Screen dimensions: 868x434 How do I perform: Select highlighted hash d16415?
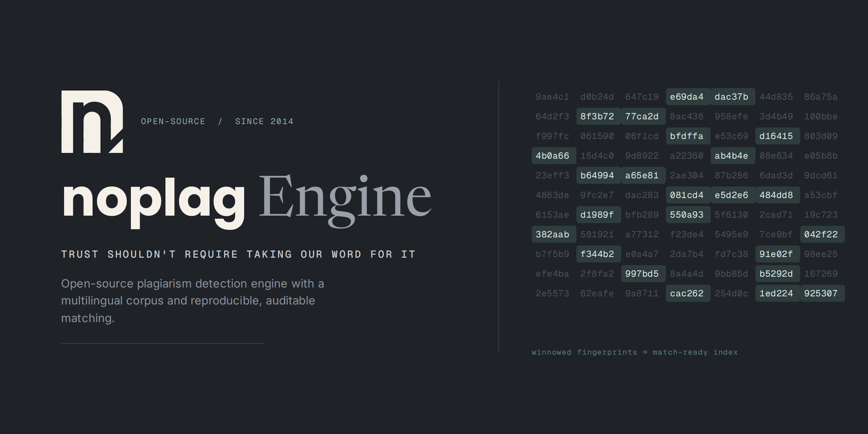point(778,136)
